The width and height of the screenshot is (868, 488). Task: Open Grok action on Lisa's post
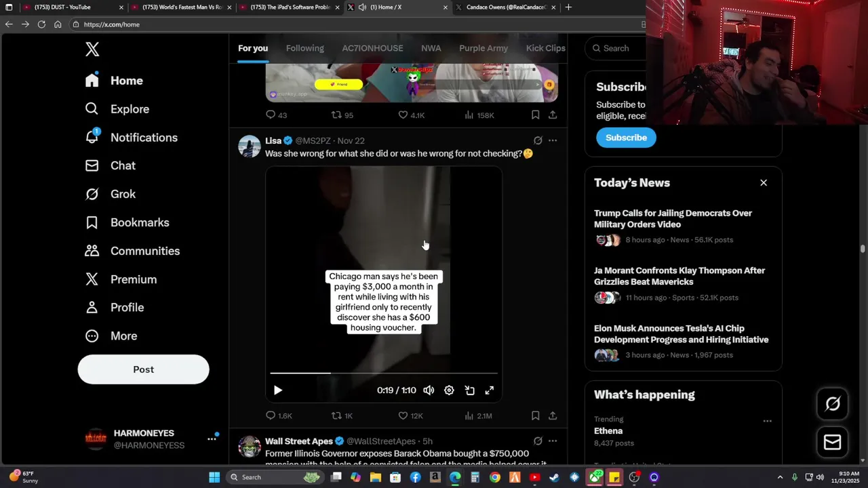click(538, 140)
